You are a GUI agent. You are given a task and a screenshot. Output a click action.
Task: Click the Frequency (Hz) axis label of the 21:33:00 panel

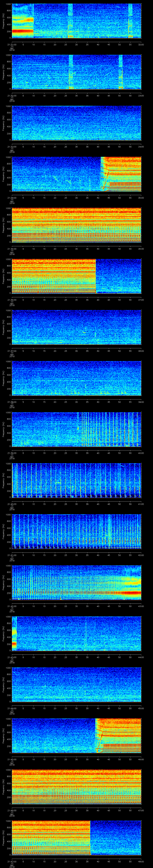pos(3,123)
